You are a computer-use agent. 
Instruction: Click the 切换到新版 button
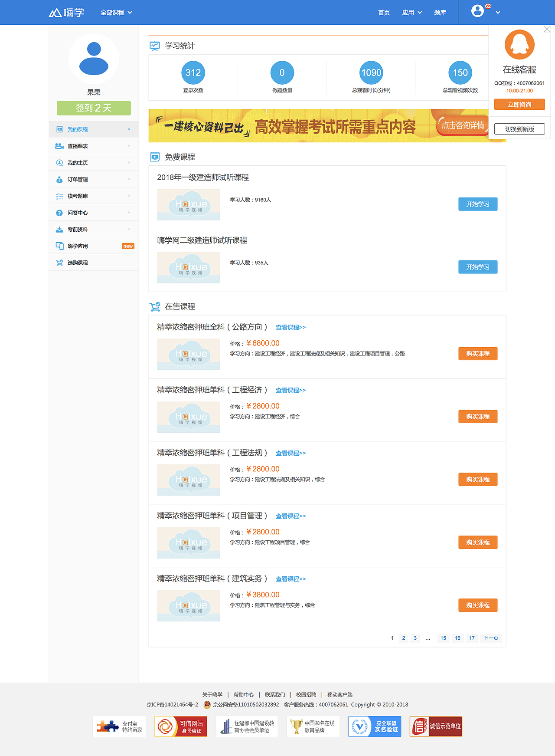pyautogui.click(x=519, y=129)
